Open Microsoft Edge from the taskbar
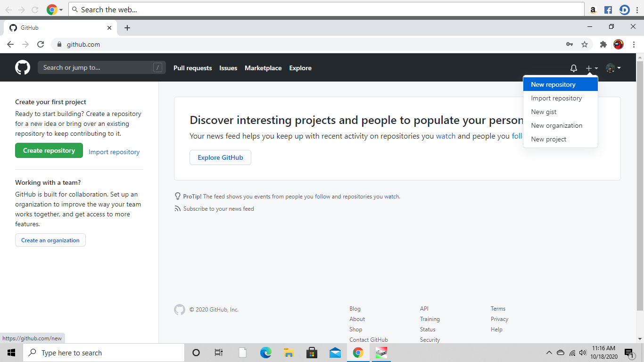The image size is (644, 362). click(x=265, y=352)
